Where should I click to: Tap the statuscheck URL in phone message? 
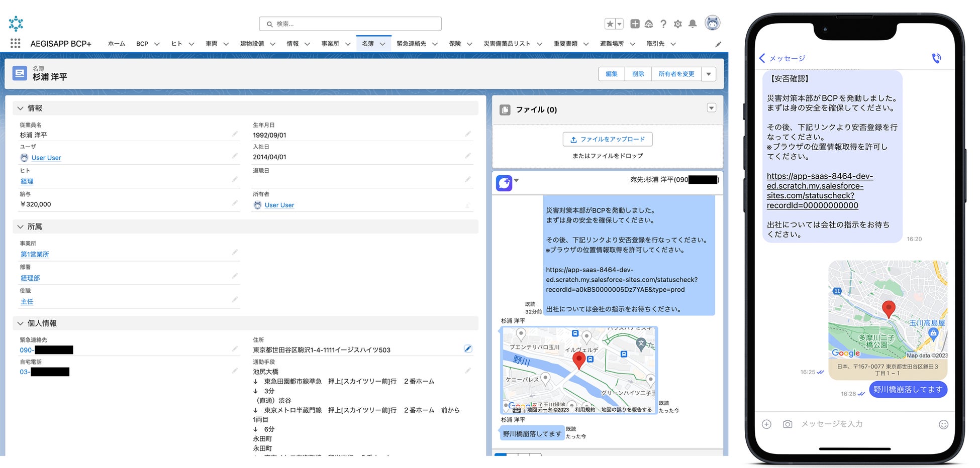pyautogui.click(x=820, y=191)
